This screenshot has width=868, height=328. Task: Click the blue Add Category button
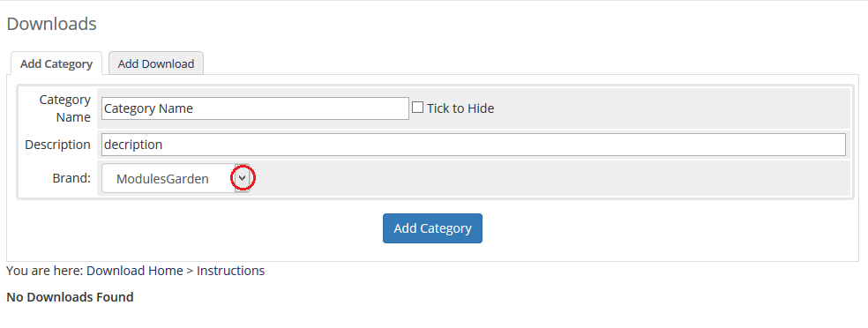pos(432,228)
